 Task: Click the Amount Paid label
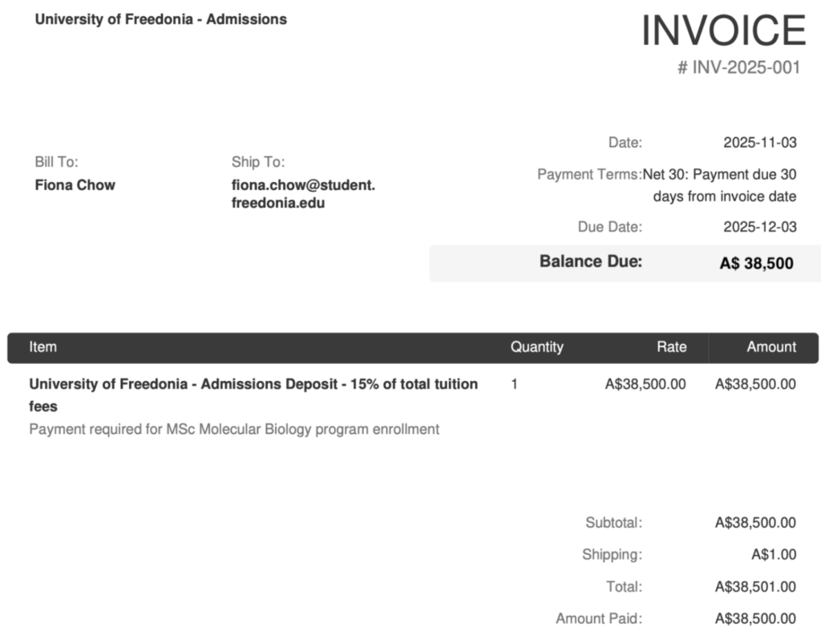pyautogui.click(x=598, y=619)
